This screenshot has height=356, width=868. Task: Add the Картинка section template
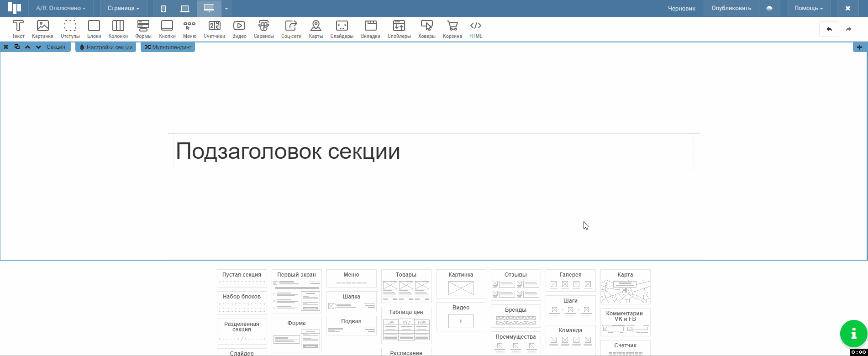461,284
